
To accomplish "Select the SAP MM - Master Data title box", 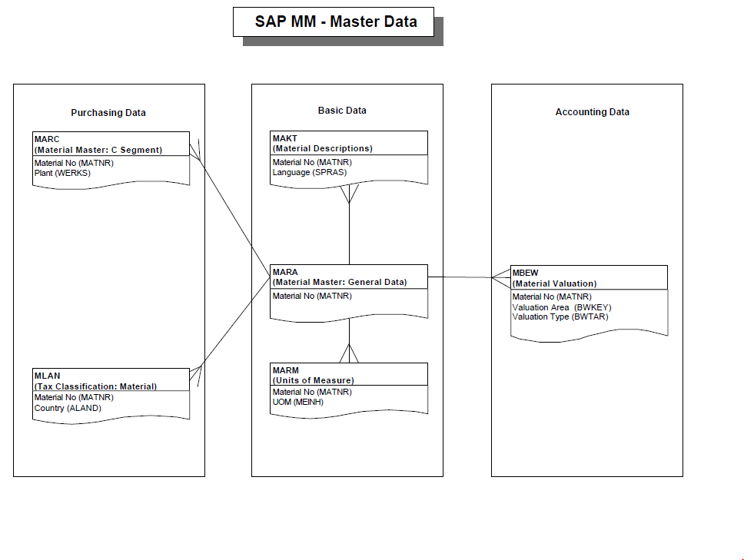I will tap(334, 22).
